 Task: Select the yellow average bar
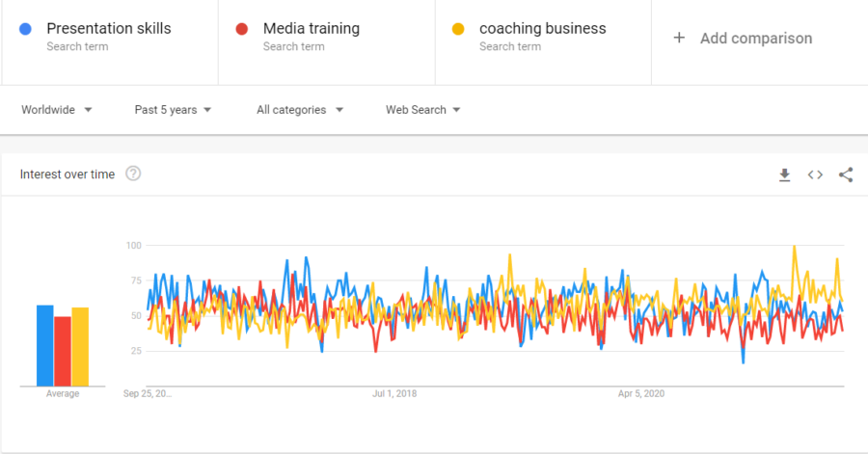pos(80,346)
